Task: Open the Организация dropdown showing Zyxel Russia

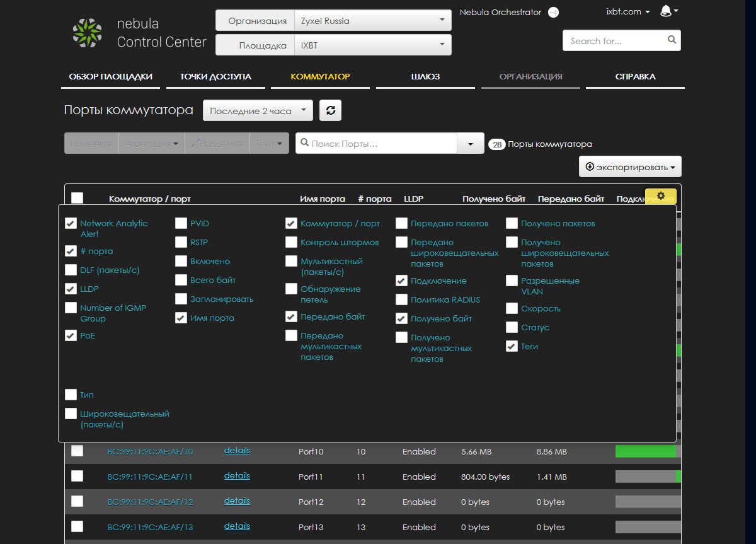Action: pos(372,21)
